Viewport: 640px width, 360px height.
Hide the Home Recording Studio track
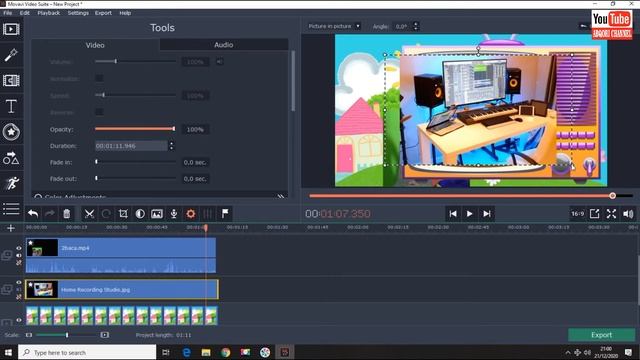pos(19,282)
